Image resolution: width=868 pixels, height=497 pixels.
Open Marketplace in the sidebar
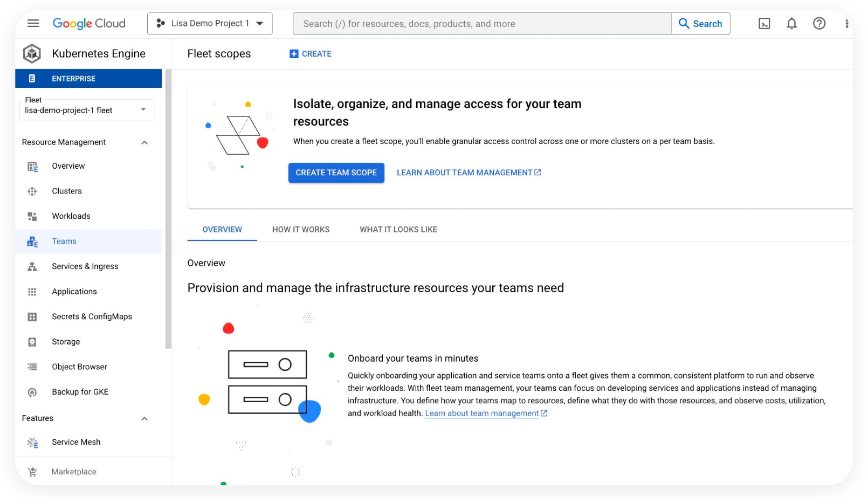(88, 472)
